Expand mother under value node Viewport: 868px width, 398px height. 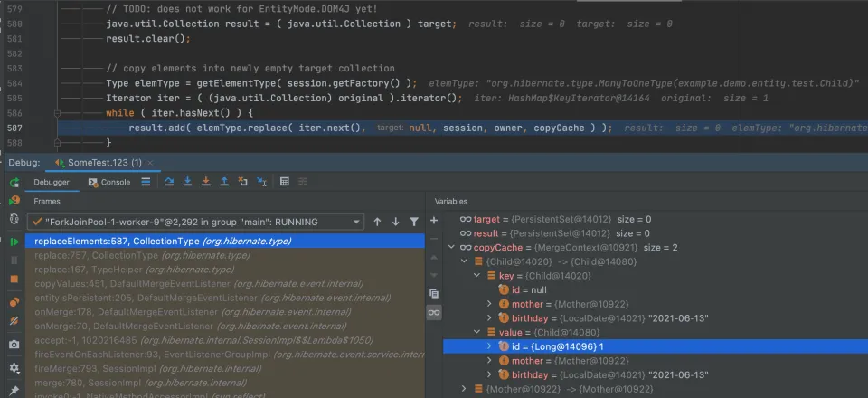click(489, 361)
